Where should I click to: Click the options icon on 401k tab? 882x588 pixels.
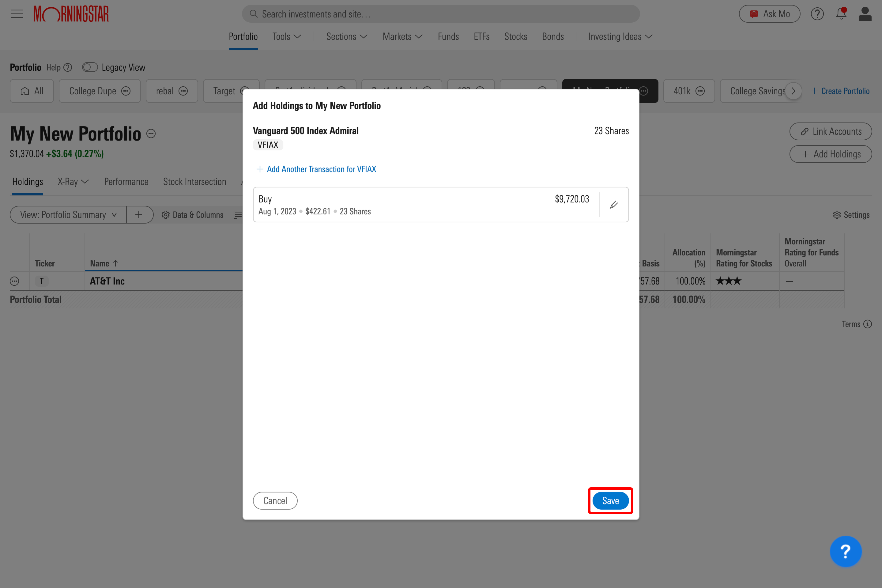(x=700, y=91)
